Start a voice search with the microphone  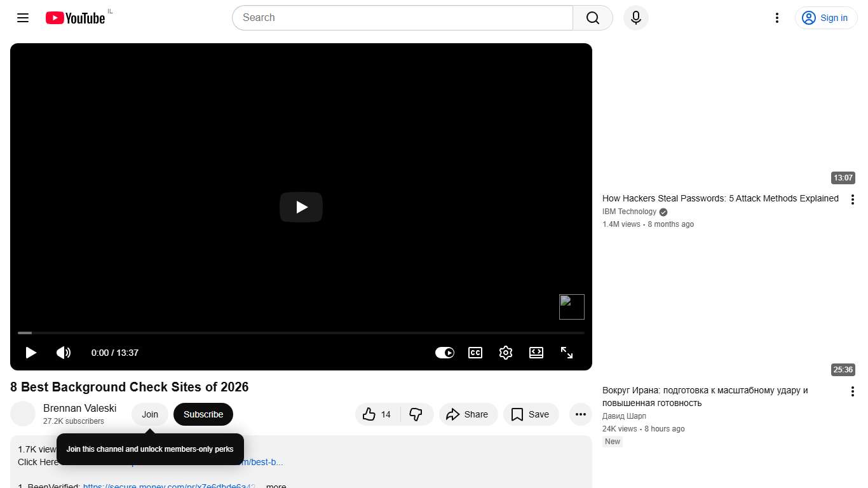[x=635, y=18]
